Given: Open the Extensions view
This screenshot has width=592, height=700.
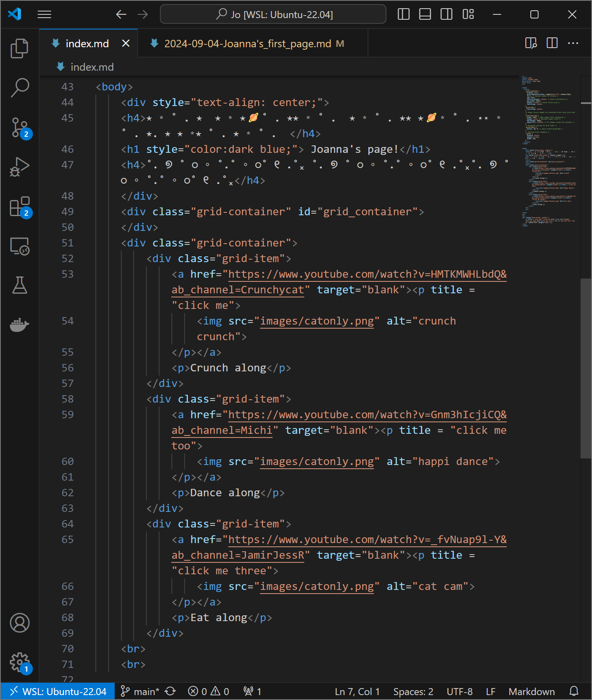Looking at the screenshot, I should tap(19, 206).
